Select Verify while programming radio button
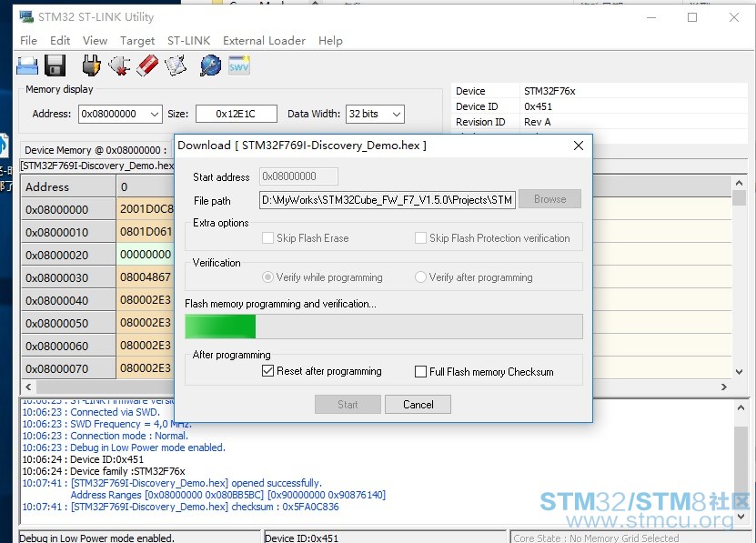 pos(267,277)
